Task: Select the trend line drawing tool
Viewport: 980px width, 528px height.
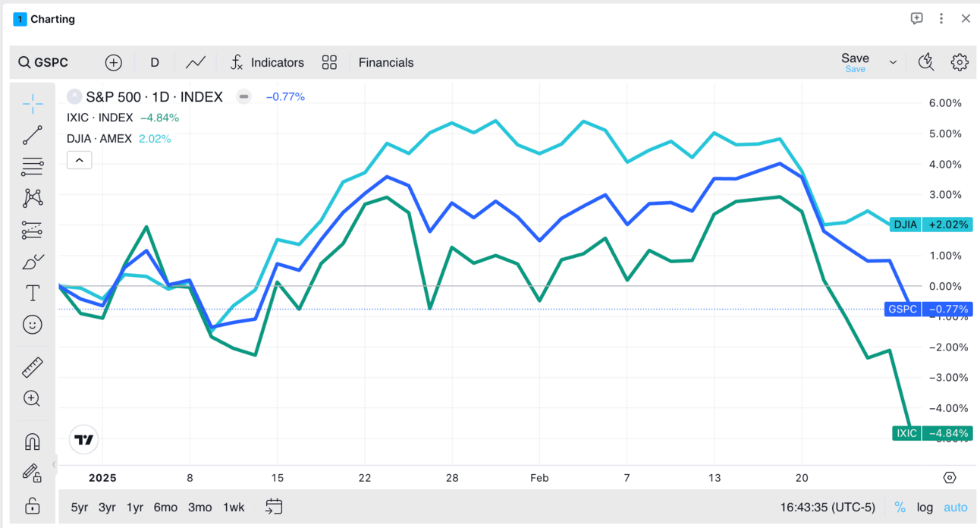Action: click(x=33, y=135)
